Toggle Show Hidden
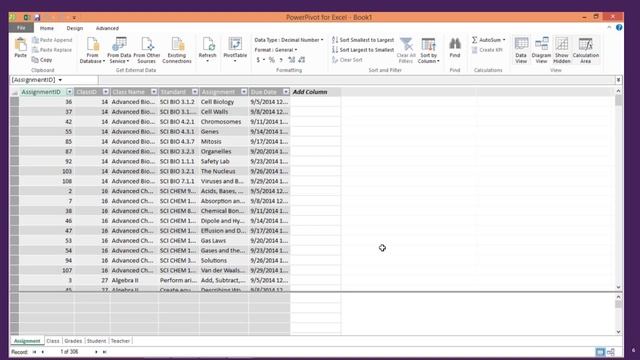The height and width of the screenshot is (360, 640). tap(562, 50)
